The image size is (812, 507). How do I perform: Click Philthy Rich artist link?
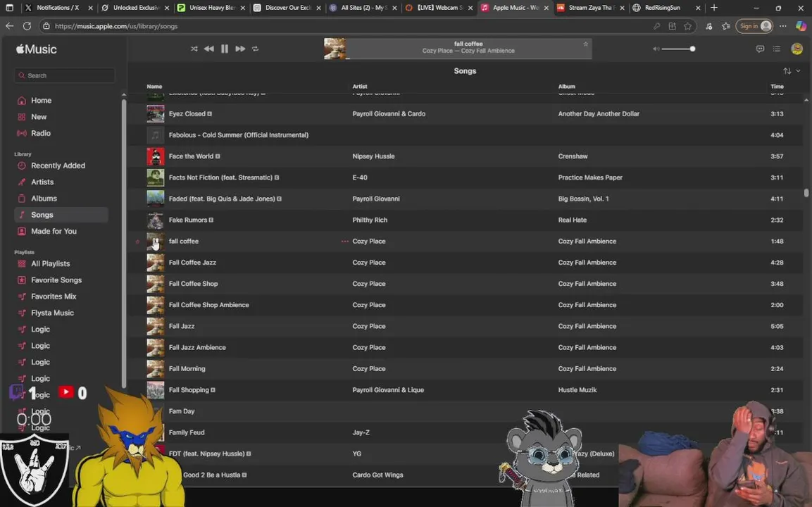click(370, 220)
